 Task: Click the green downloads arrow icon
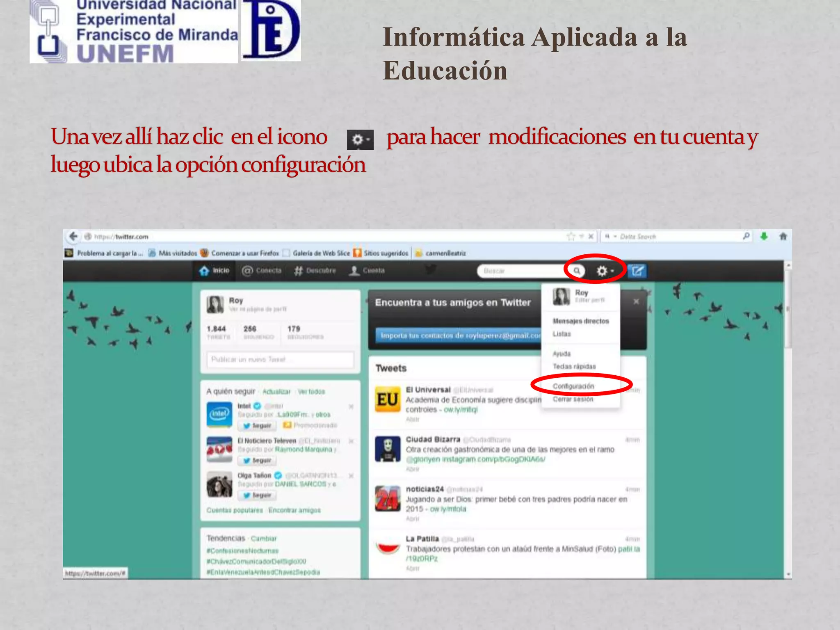(x=764, y=236)
